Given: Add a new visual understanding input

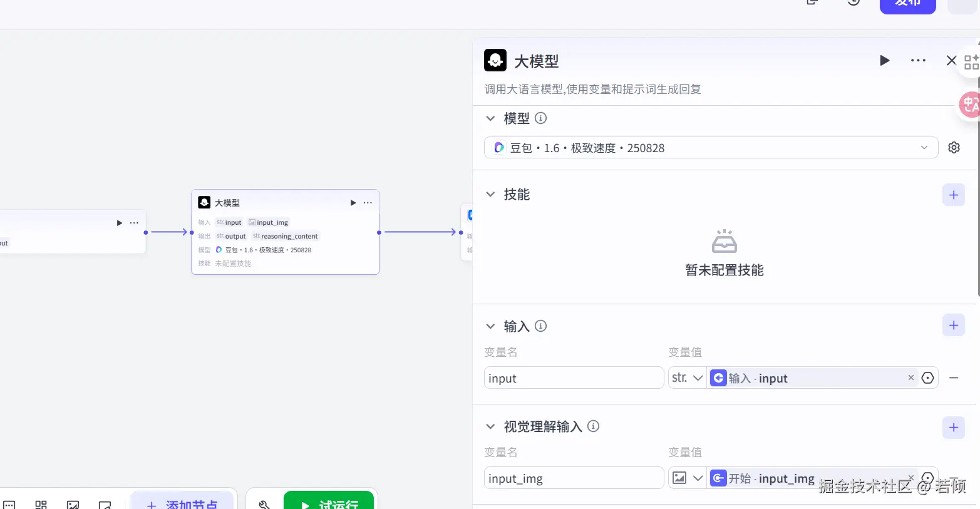Looking at the screenshot, I should pyautogui.click(x=953, y=428).
